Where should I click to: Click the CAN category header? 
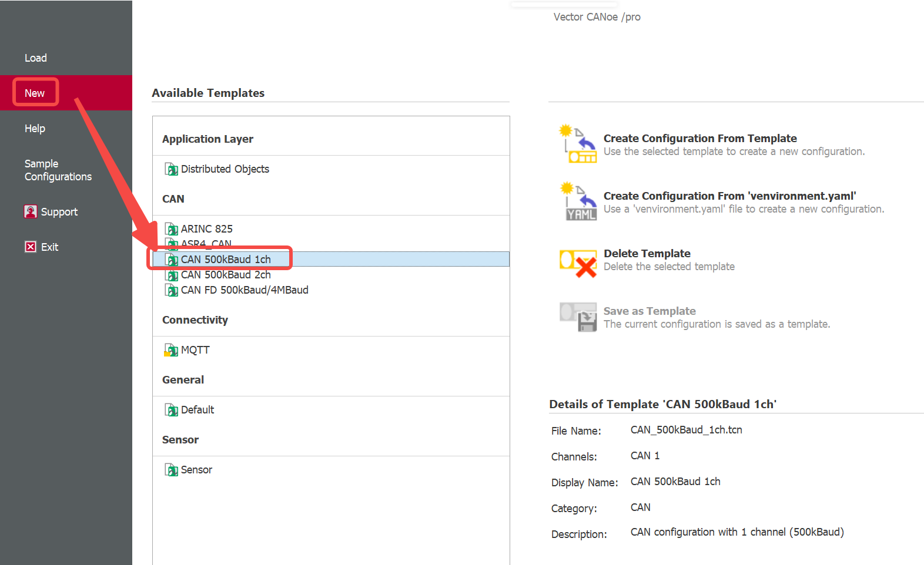click(173, 199)
